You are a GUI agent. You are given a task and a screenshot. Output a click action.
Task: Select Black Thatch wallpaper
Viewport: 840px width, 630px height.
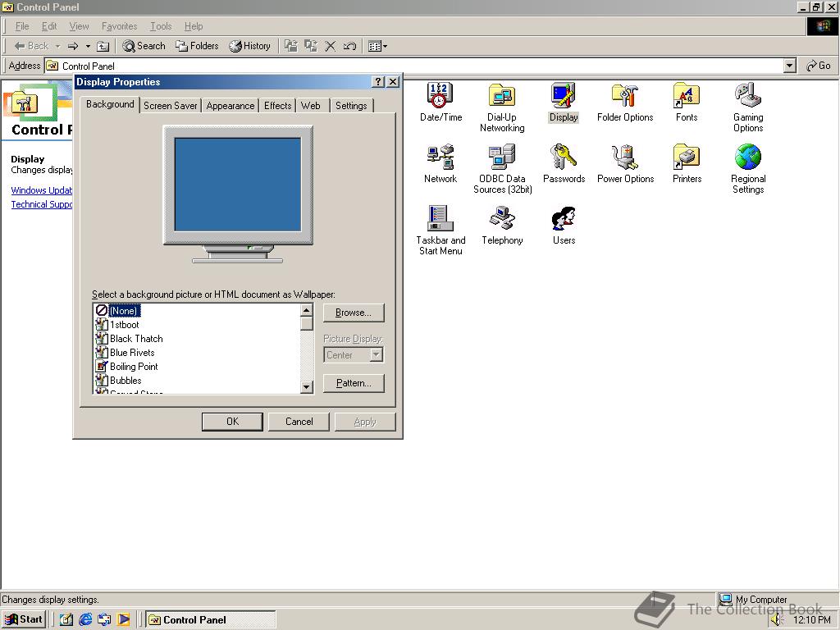click(x=129, y=339)
